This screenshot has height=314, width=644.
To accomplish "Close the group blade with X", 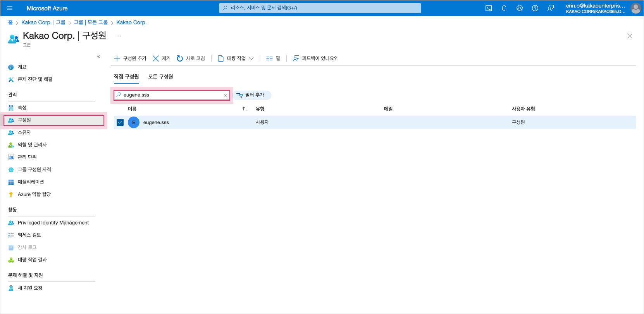I will [x=630, y=36].
